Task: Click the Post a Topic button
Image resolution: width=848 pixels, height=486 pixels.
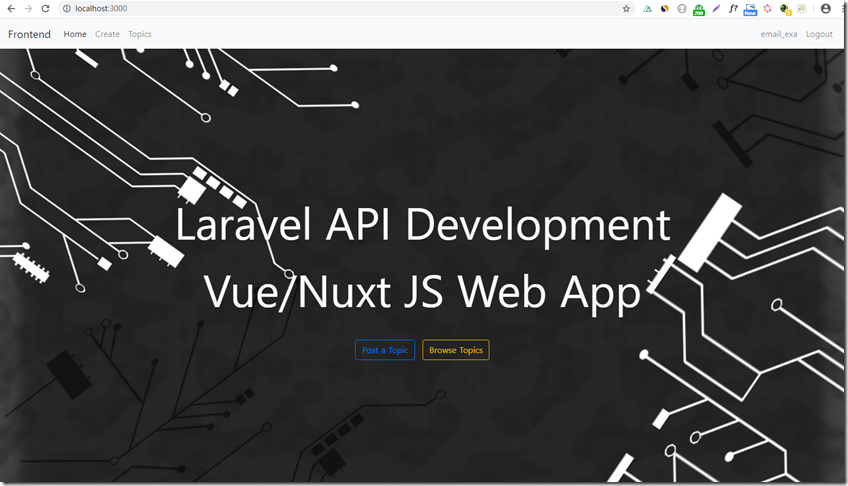Action: [x=385, y=350]
